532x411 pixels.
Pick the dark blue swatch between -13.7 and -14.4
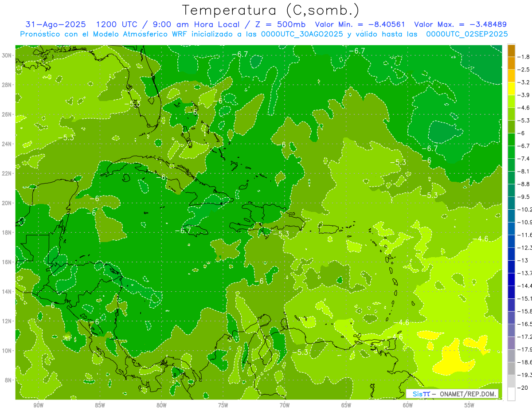pyautogui.click(x=512, y=279)
